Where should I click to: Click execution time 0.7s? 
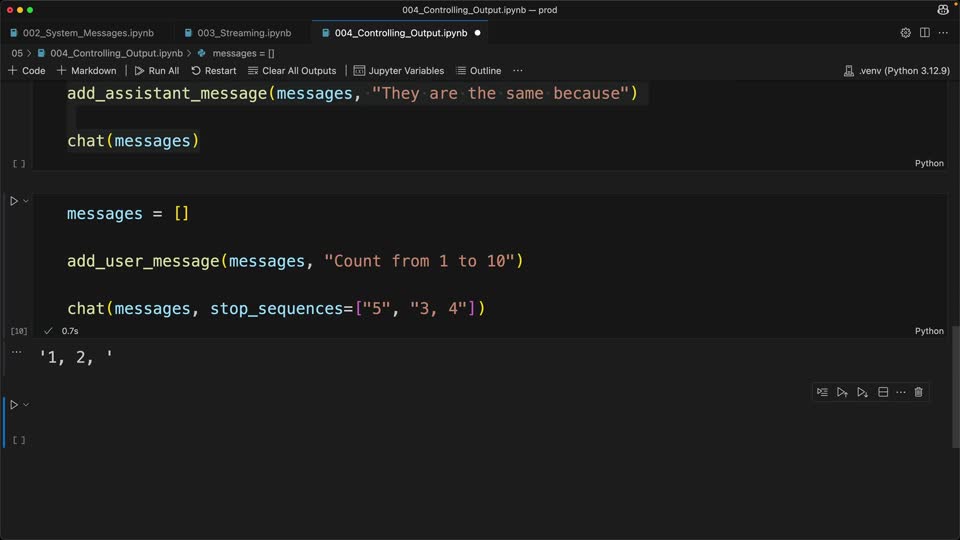point(70,331)
